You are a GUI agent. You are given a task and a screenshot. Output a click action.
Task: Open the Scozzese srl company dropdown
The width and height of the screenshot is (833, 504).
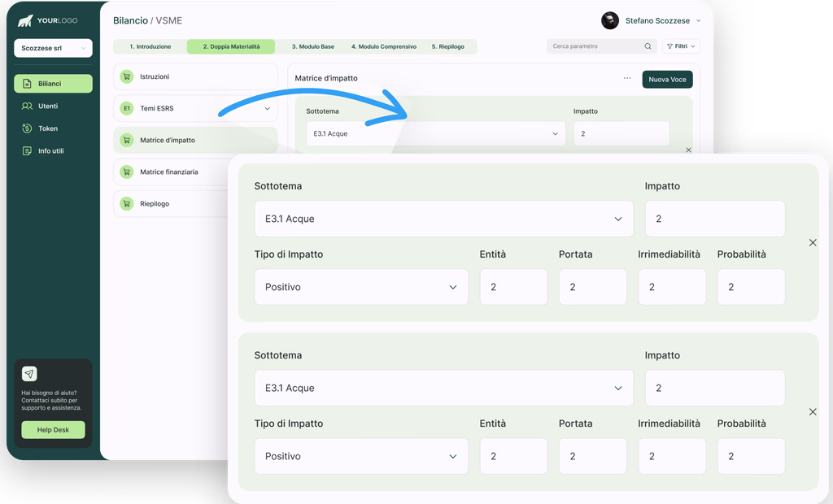point(53,49)
